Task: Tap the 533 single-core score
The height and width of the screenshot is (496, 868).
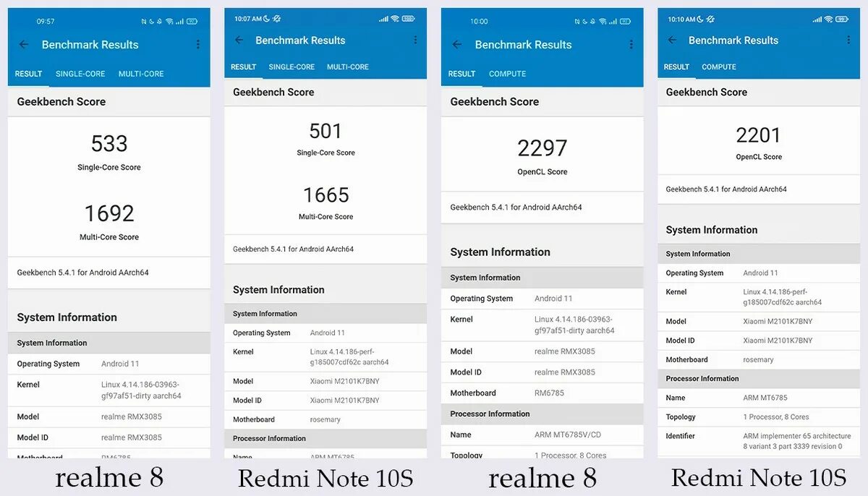Action: click(x=109, y=144)
